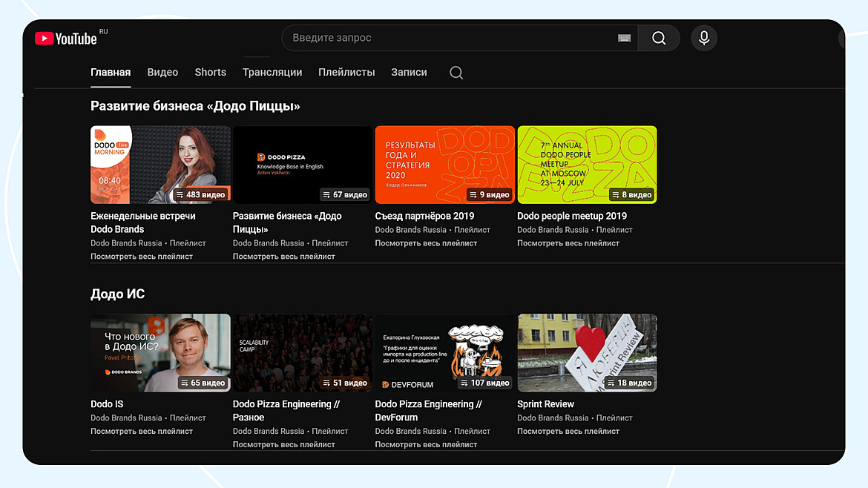Click Развитие бизнеса «Додо Пиццы» section heading

point(195,106)
